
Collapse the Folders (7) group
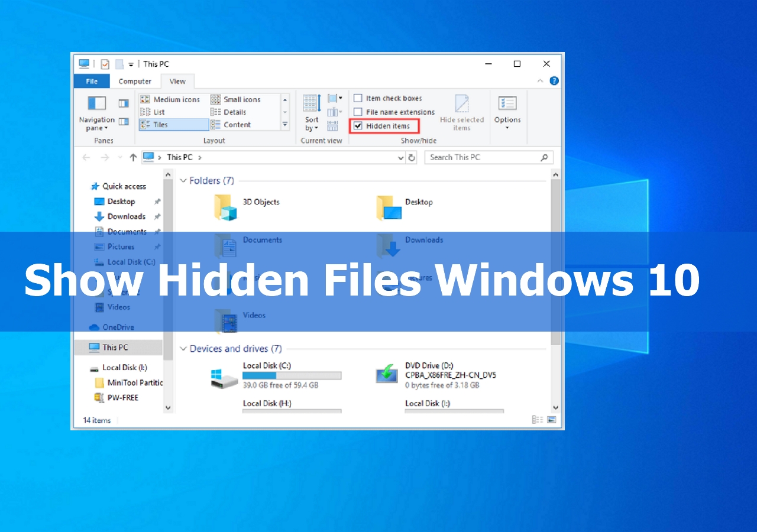click(x=184, y=181)
